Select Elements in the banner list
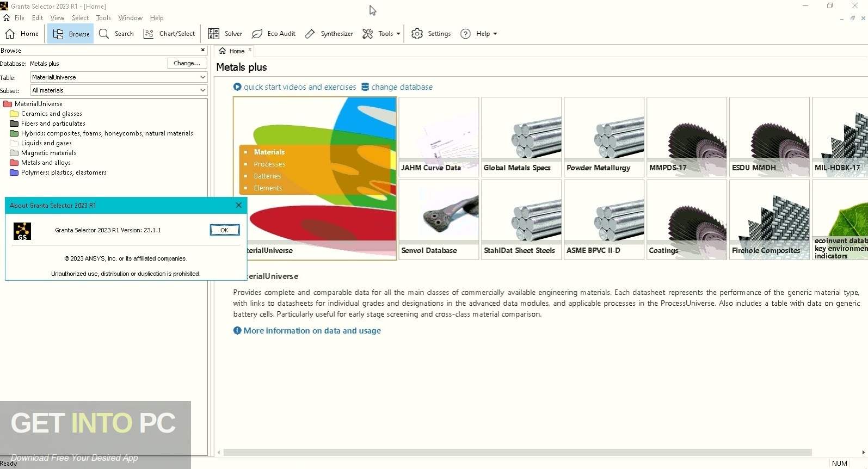This screenshot has height=469, width=868. tap(268, 188)
